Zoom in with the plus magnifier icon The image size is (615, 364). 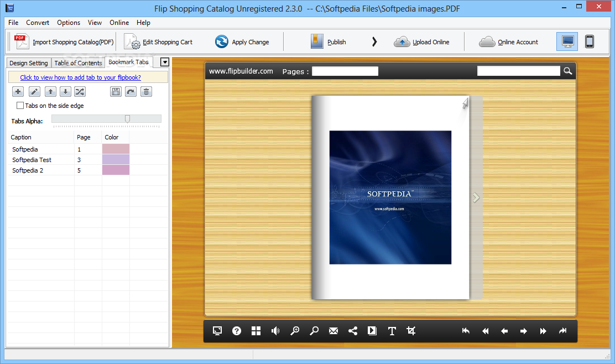pos(295,331)
